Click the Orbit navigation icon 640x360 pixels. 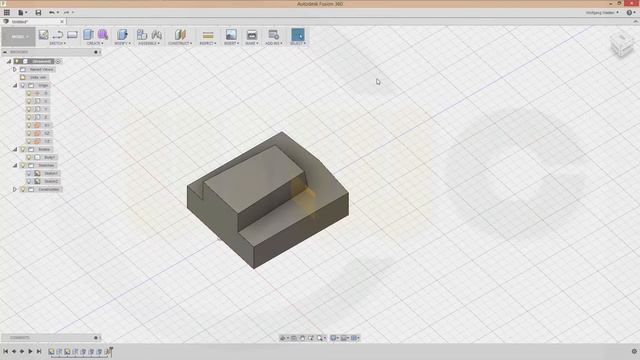pos(282,338)
